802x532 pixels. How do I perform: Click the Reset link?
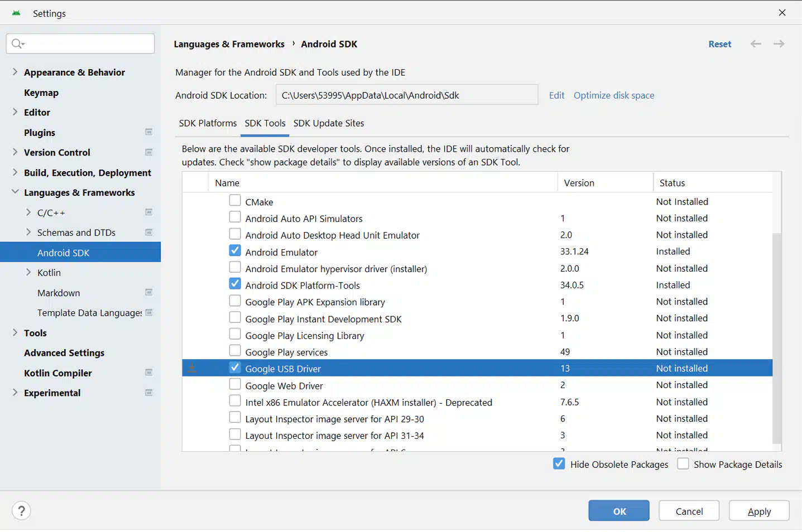point(720,44)
